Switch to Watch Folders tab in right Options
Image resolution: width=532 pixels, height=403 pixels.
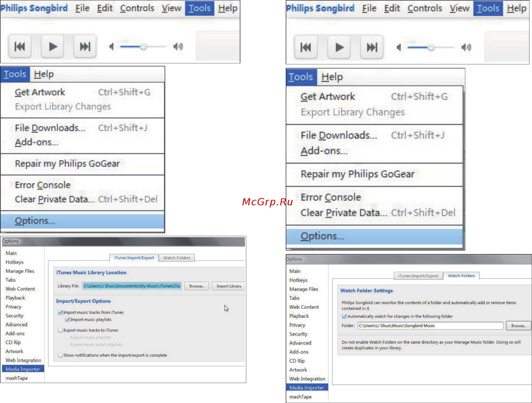point(461,276)
